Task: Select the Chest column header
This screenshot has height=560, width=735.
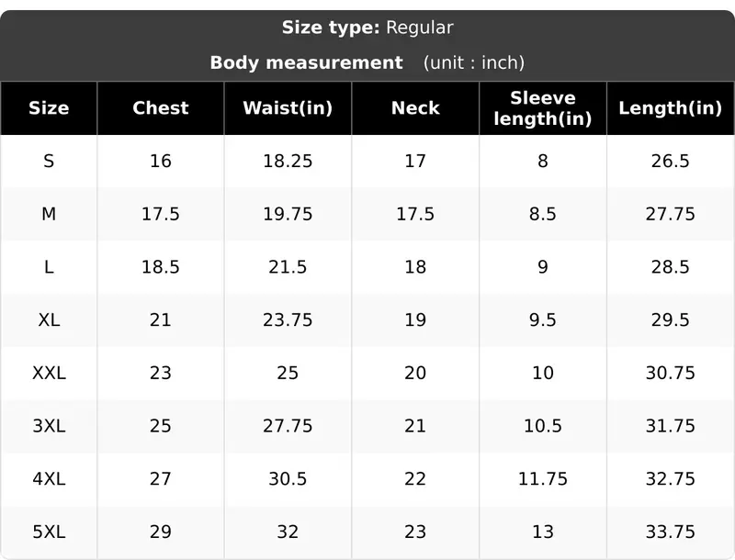Action: 160,108
